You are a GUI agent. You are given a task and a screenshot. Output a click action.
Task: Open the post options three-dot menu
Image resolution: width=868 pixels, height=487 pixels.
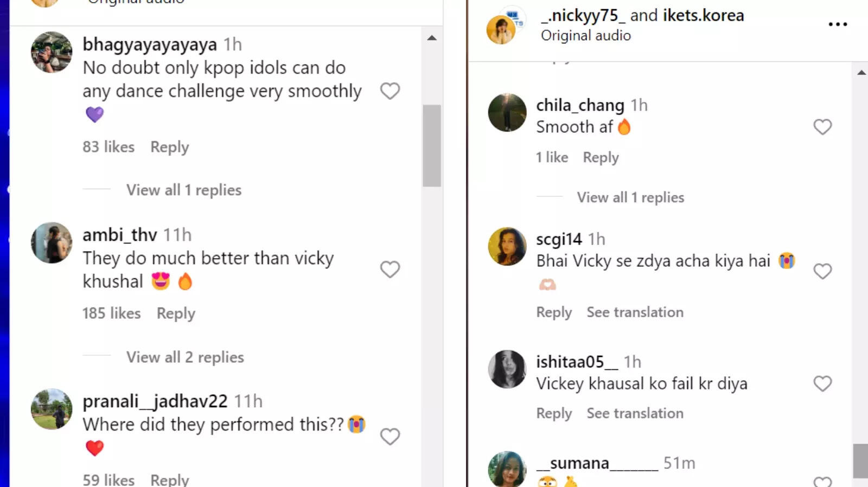click(x=838, y=24)
